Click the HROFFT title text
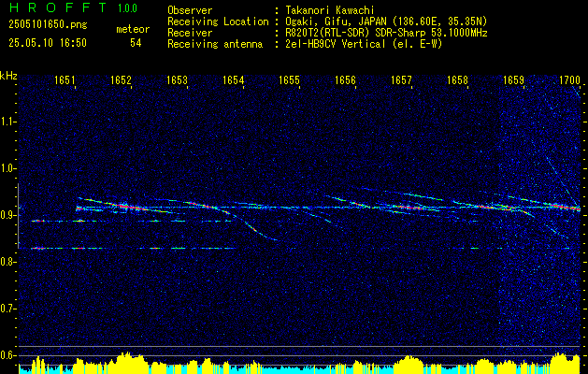This screenshot has height=374, width=588. pyautogui.click(x=57, y=7)
